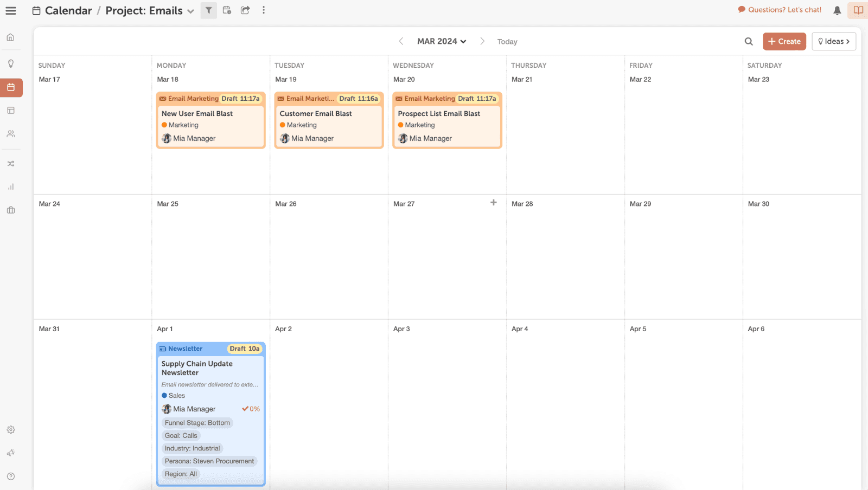Open the Home panel in the sidebar
Viewport: 868px width, 490px height.
[11, 37]
